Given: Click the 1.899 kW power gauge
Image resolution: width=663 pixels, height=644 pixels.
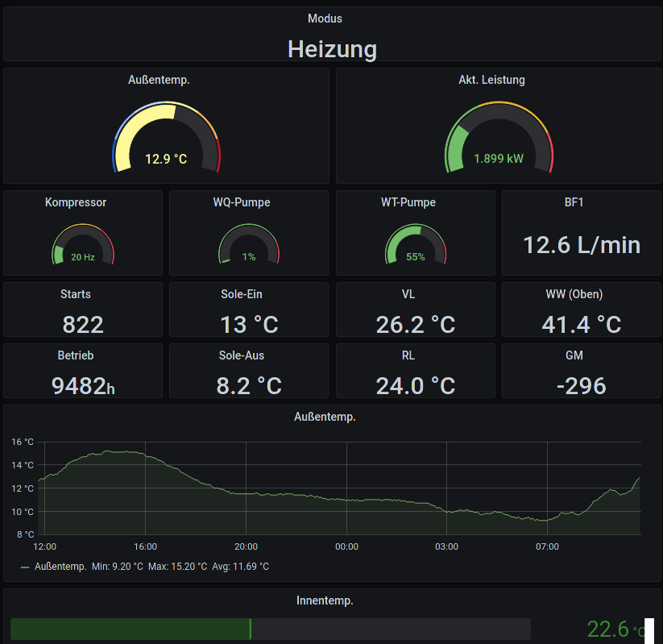Looking at the screenshot, I should (x=499, y=137).
